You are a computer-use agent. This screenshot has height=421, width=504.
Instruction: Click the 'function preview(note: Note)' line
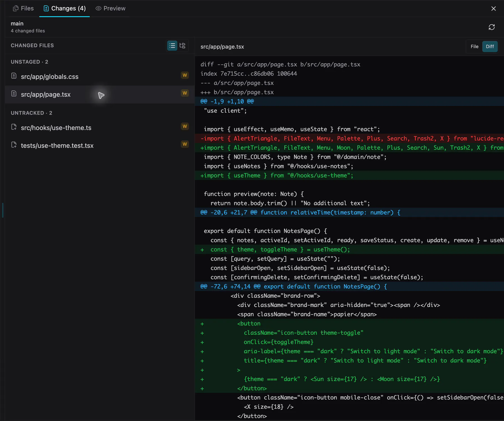[x=349, y=194]
